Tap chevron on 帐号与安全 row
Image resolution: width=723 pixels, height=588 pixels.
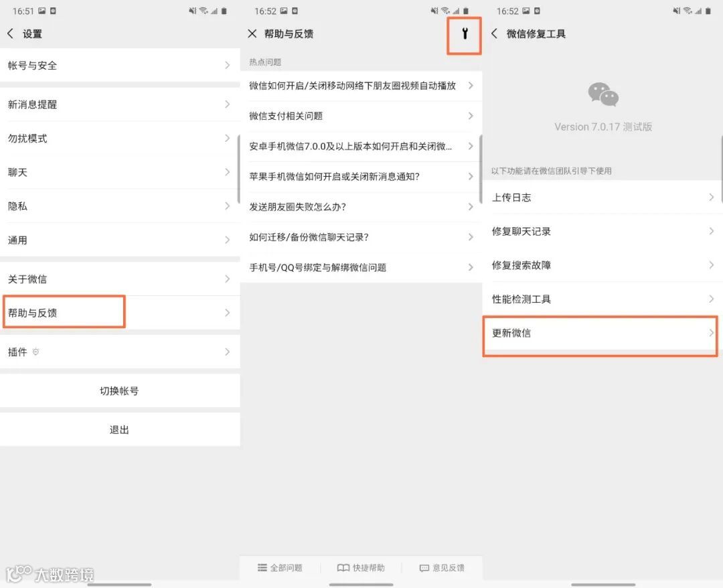point(228,65)
